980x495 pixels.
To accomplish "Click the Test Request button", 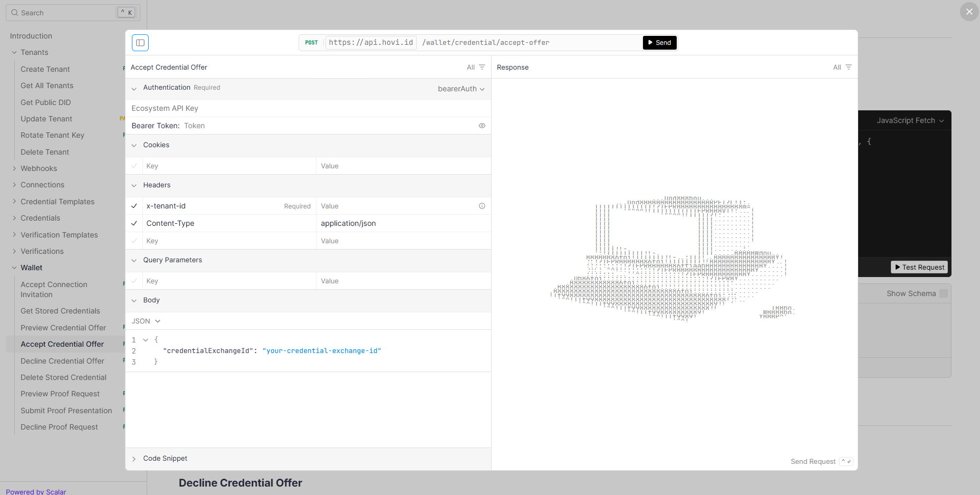I will point(919,267).
